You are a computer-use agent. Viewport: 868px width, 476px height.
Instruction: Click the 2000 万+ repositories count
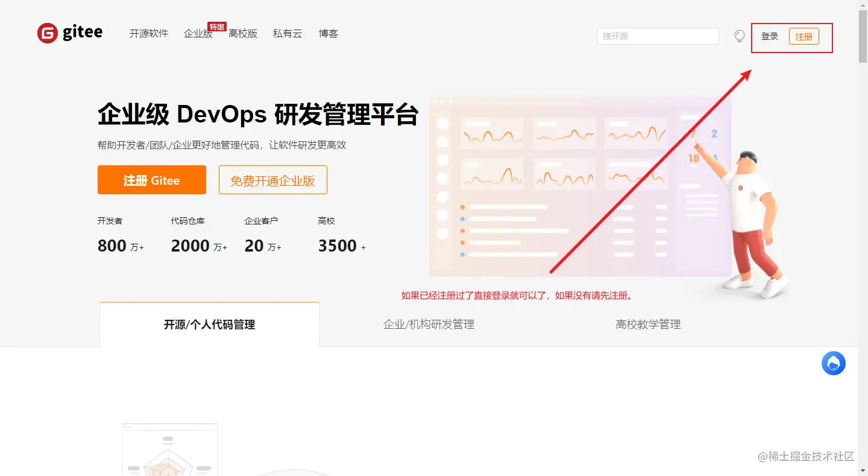click(x=199, y=246)
